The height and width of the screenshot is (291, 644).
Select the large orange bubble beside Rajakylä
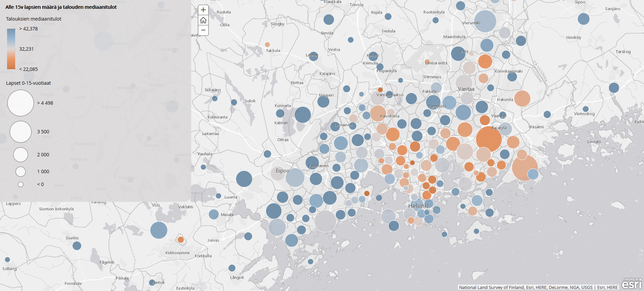(x=489, y=139)
